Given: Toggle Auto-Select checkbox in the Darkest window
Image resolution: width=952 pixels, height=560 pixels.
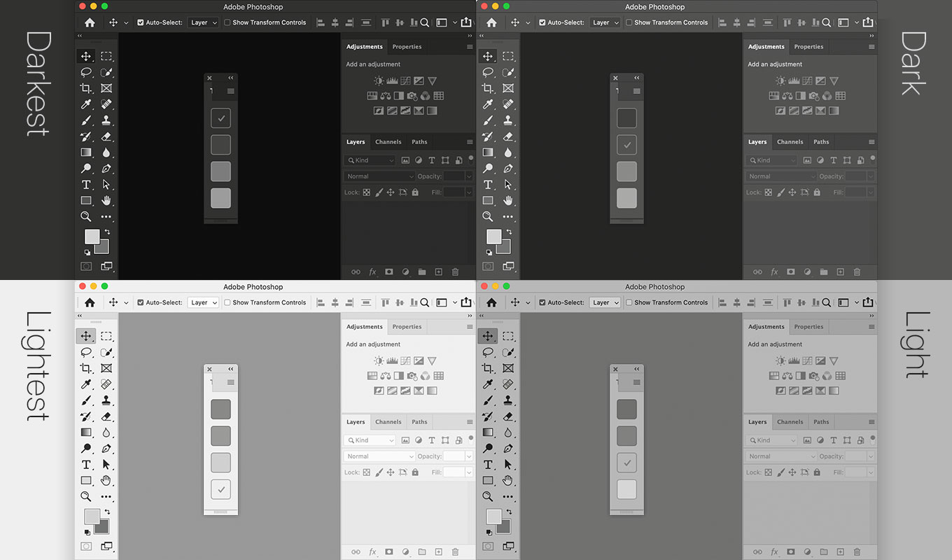Looking at the screenshot, I should pos(141,22).
